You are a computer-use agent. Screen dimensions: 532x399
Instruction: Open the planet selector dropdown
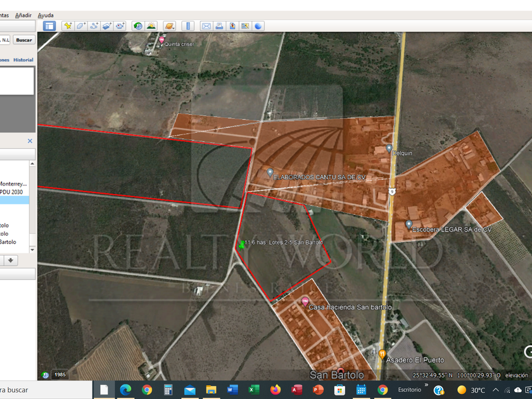pos(169,26)
